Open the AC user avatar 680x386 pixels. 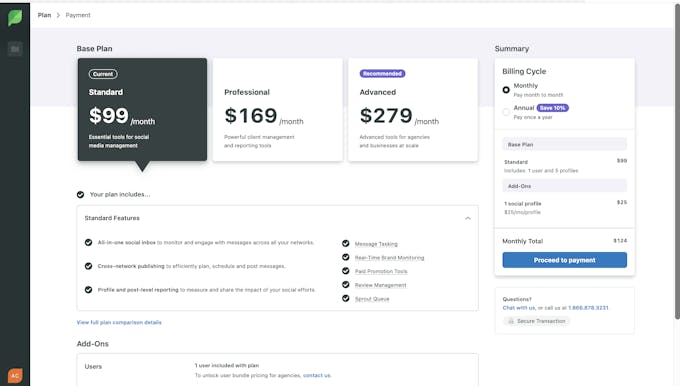pyautogui.click(x=15, y=376)
